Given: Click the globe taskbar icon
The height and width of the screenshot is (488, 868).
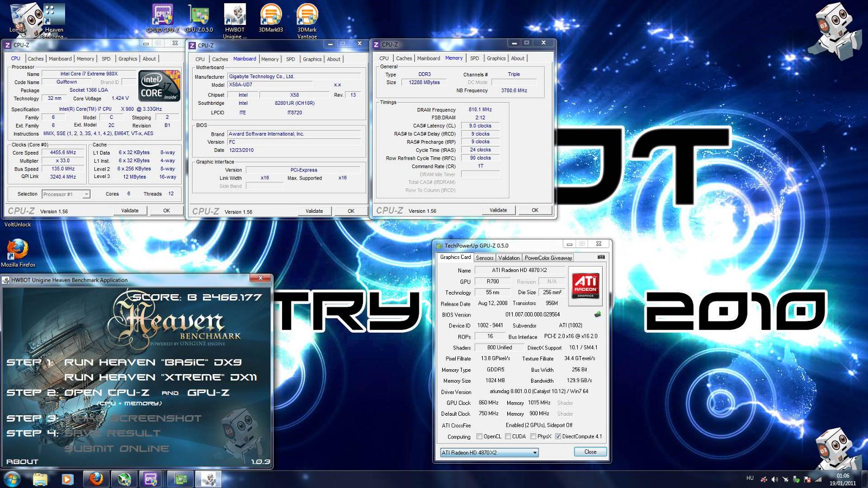Looking at the screenshot, I should tap(124, 479).
